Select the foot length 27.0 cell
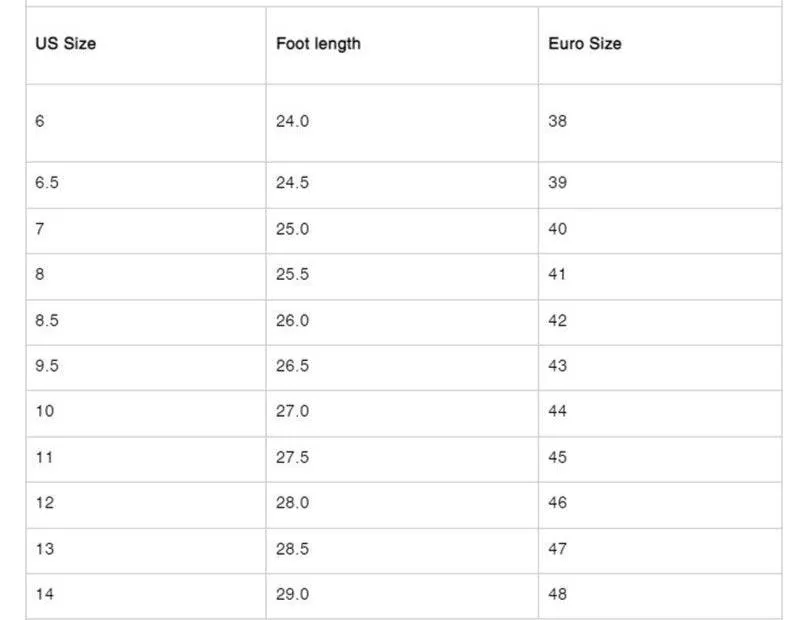The image size is (800, 620). point(402,413)
